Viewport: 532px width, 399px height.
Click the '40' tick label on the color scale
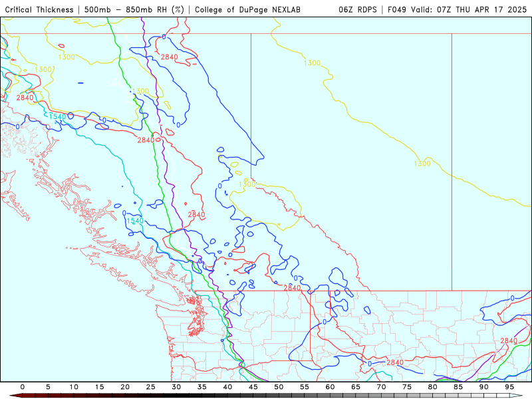(x=227, y=387)
